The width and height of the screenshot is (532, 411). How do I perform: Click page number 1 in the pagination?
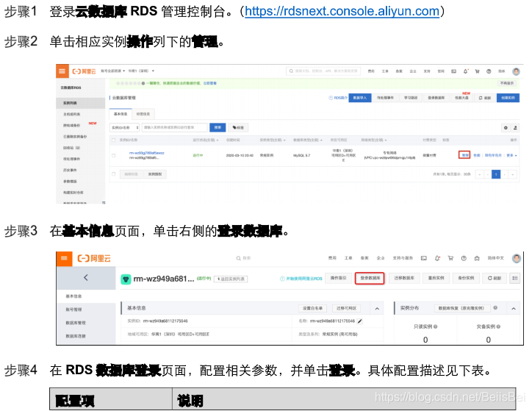point(496,174)
